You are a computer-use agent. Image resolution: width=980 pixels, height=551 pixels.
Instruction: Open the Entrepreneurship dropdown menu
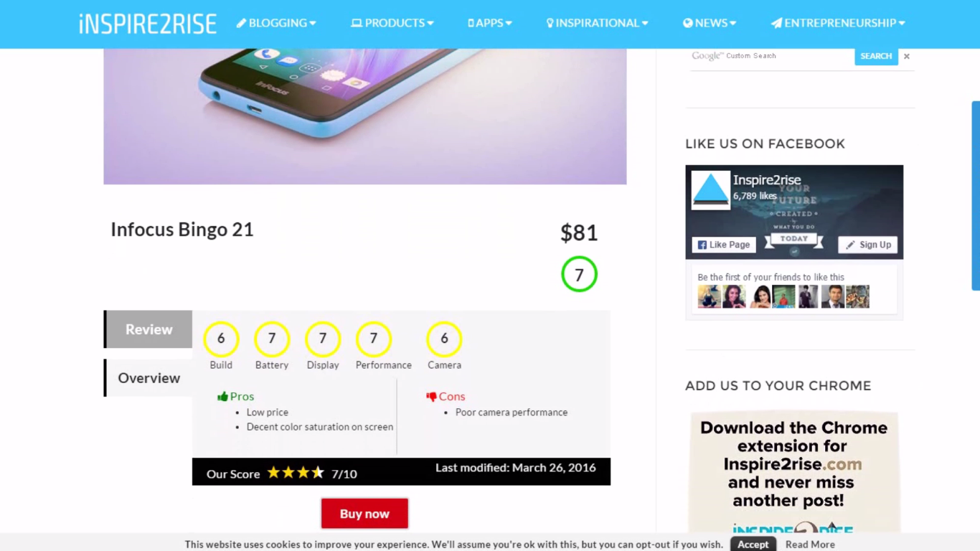(838, 23)
